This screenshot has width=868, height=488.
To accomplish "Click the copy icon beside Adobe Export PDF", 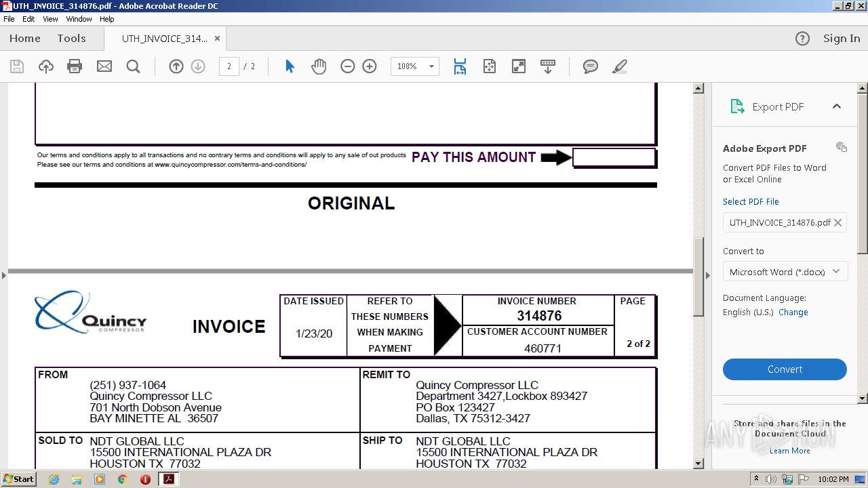I will click(842, 147).
